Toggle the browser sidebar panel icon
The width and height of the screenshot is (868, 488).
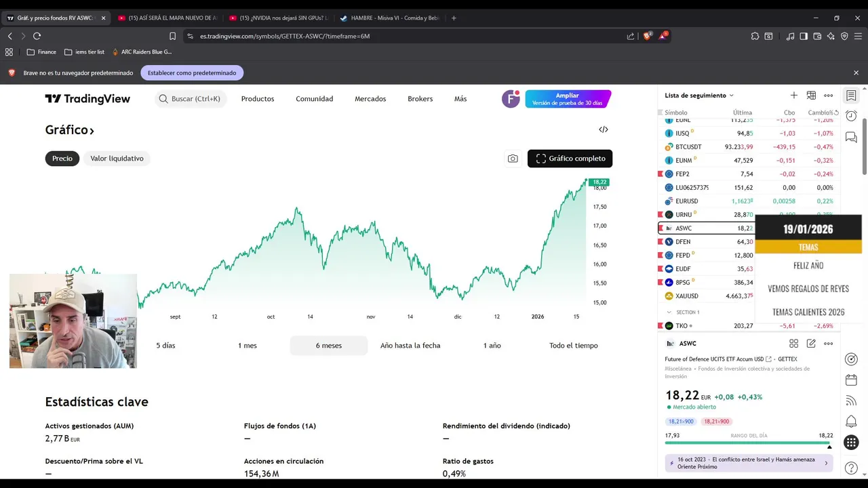(804, 36)
